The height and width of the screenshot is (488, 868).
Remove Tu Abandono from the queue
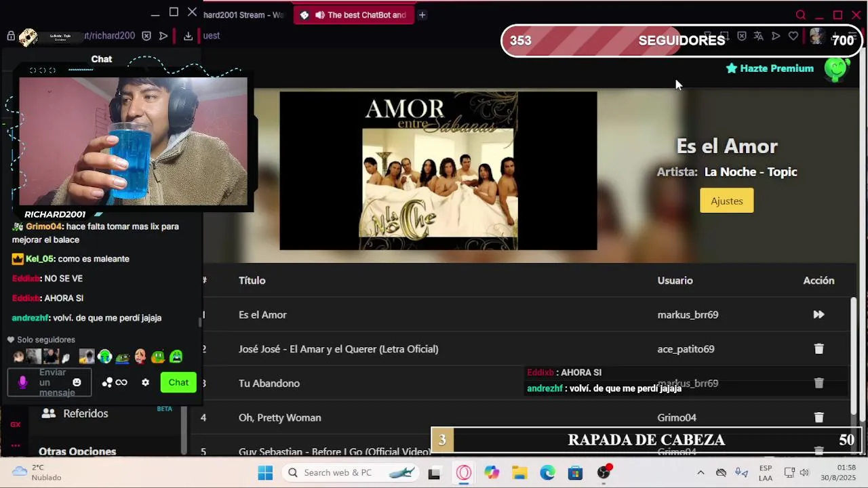(818, 383)
